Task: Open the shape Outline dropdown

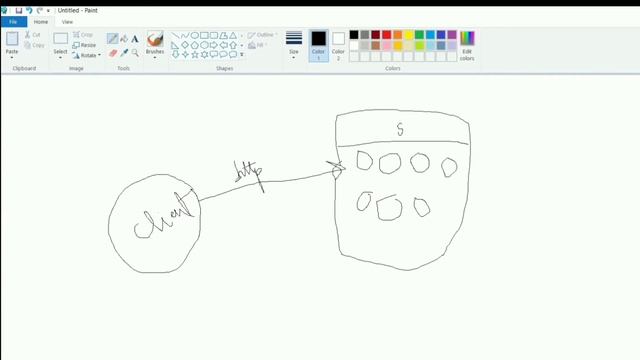Action: point(263,35)
